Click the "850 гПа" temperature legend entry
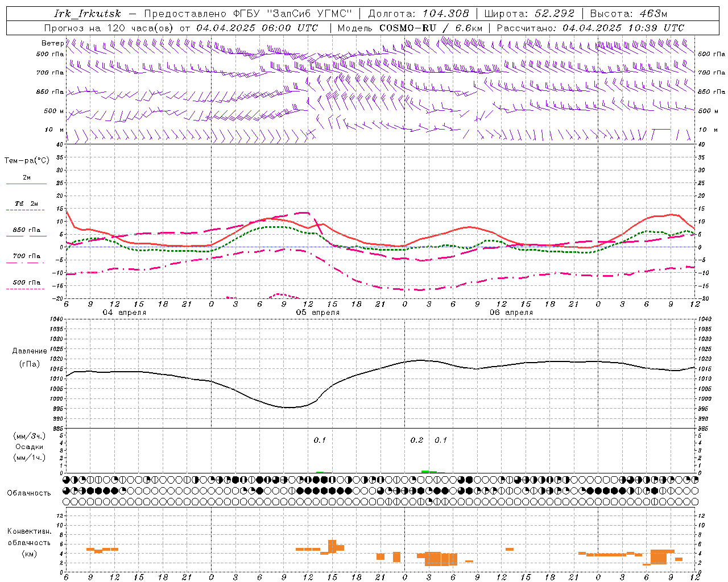The image size is (728, 582). pos(27,230)
